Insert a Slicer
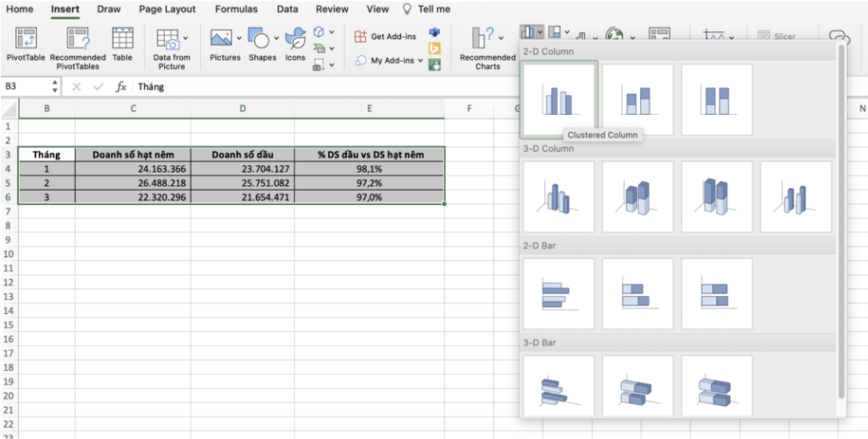This screenshot has width=868, height=439. 776,36
